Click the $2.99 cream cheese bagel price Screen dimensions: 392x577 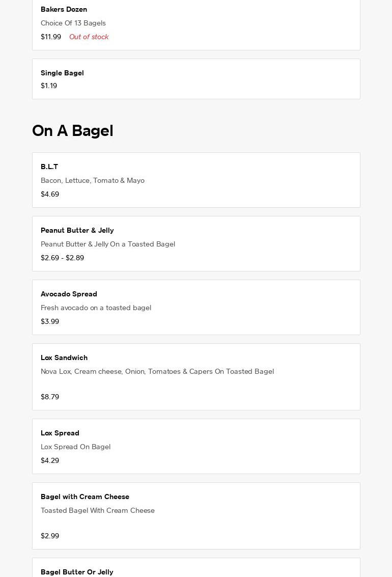(50, 536)
